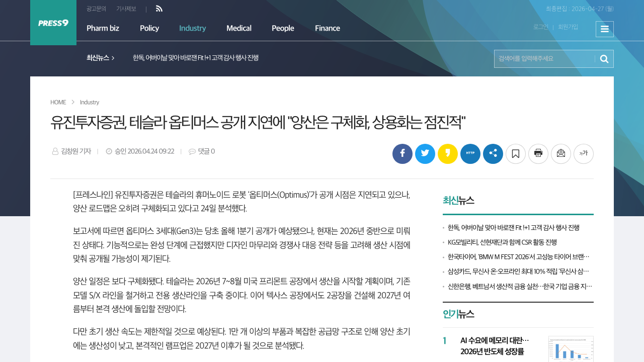644x362 pixels.
Task: Open Pharm biz menu
Action: coord(103,28)
